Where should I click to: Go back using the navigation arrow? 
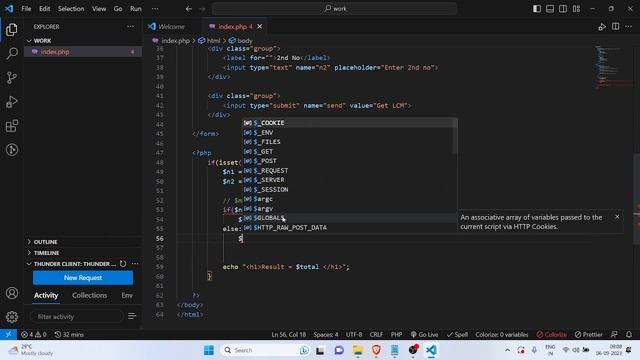pos(189,9)
